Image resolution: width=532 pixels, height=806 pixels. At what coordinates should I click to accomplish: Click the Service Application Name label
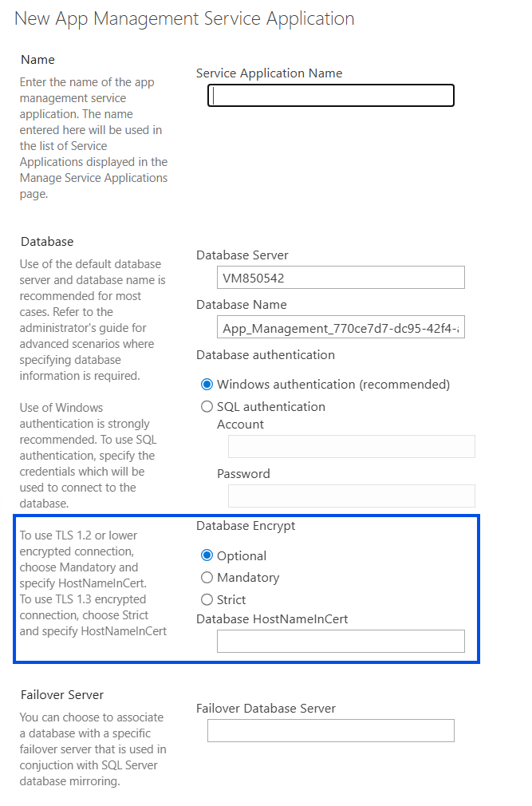(269, 73)
